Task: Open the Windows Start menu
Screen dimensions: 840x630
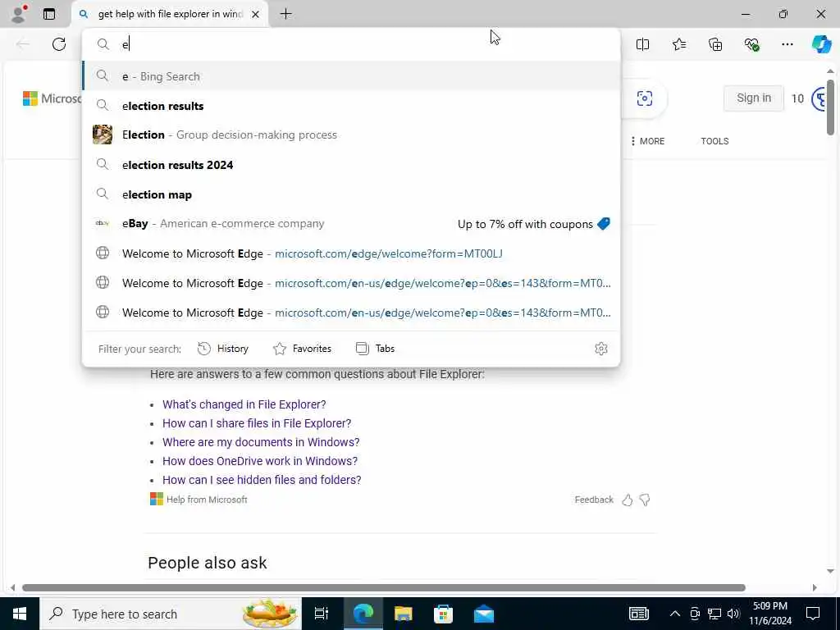Action: coord(20,614)
